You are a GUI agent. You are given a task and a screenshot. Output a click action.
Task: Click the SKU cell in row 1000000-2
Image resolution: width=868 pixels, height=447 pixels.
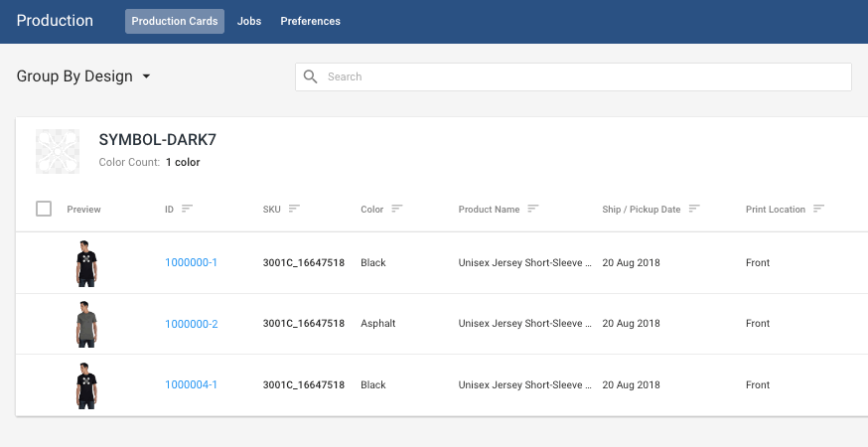(x=303, y=324)
